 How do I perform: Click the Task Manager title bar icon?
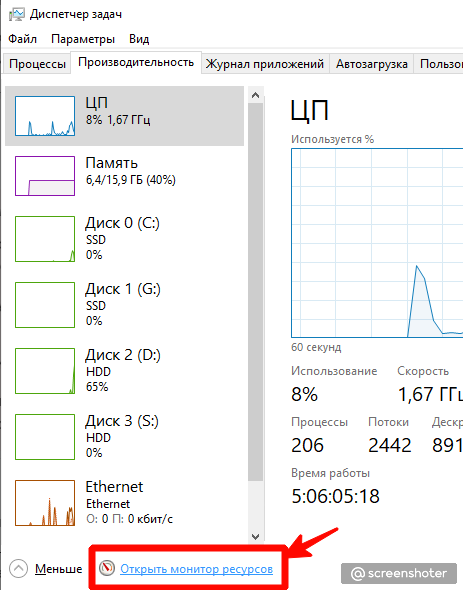(16, 14)
